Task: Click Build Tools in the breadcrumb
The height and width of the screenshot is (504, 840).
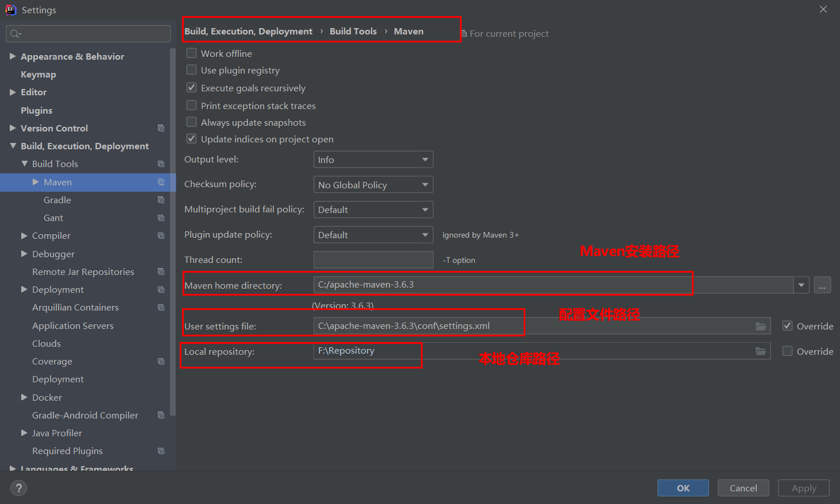Action: 353,31
